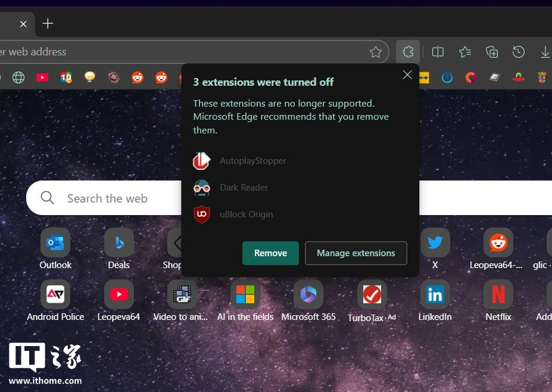The image size is (552, 392).
Task: Open the YouTube bookmark in favorites bar
Action: pyautogui.click(x=42, y=77)
